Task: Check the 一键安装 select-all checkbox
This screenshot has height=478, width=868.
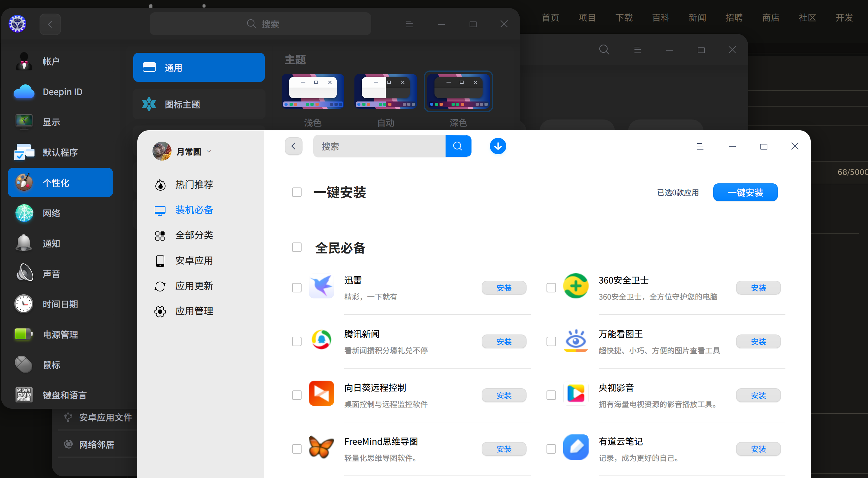Action: (x=297, y=192)
